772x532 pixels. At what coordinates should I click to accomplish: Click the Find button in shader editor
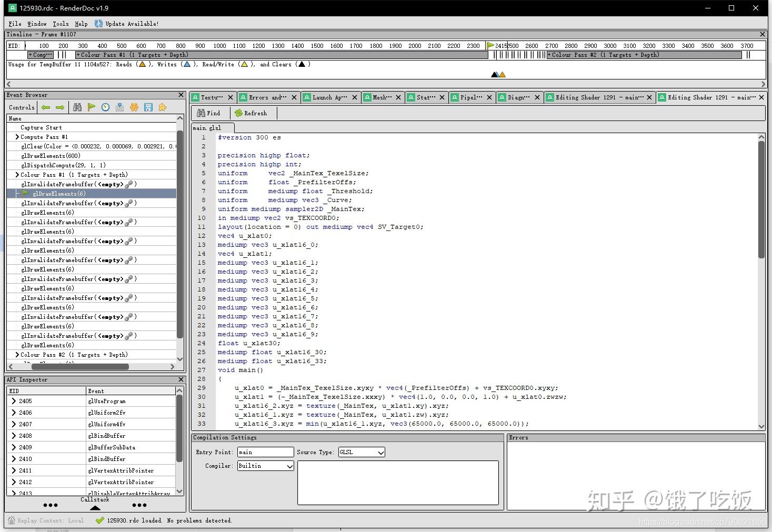tap(209, 113)
